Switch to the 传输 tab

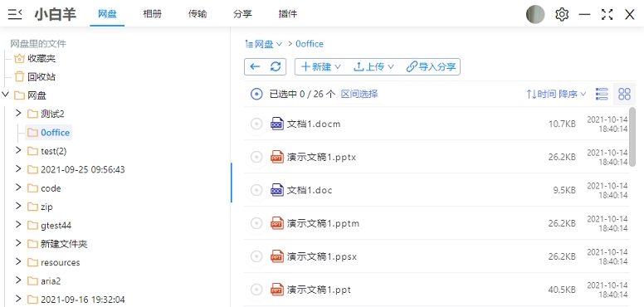coord(198,14)
